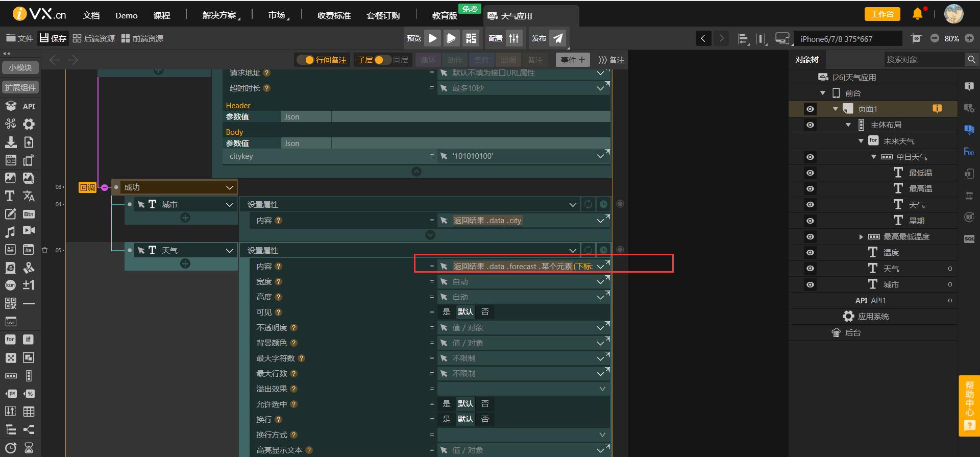Collapse the 前台 tree node
Image resolution: width=980 pixels, height=457 pixels.
[823, 93]
